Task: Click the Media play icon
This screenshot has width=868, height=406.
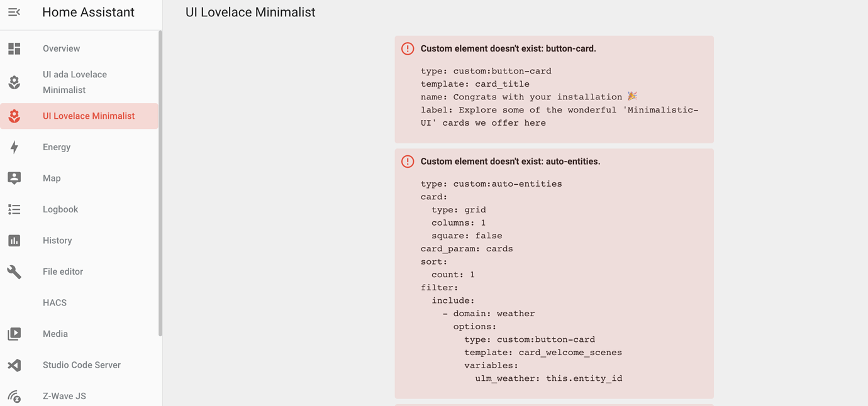Action: click(14, 334)
